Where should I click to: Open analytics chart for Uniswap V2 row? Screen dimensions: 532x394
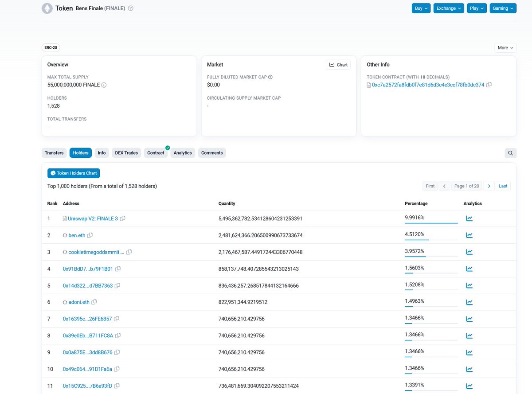(469, 218)
